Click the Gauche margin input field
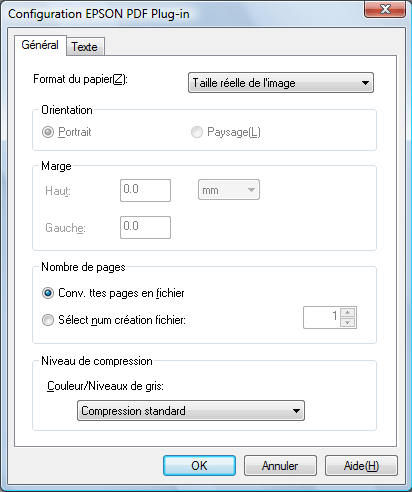Screen dimensions: 412x492 (x=145, y=227)
